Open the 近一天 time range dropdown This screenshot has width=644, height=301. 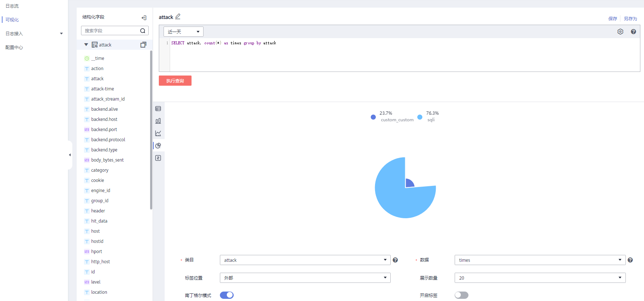(184, 32)
